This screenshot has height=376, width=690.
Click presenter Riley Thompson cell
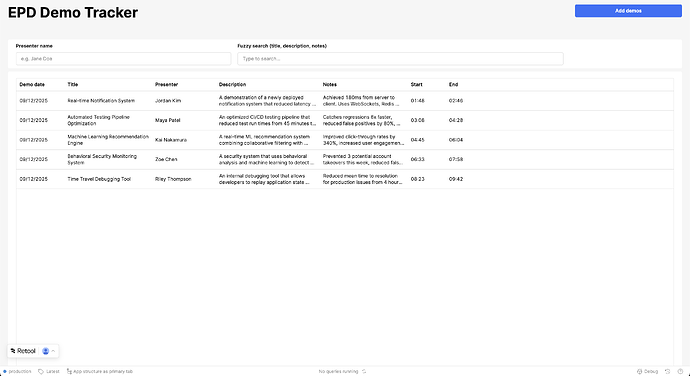(173, 179)
